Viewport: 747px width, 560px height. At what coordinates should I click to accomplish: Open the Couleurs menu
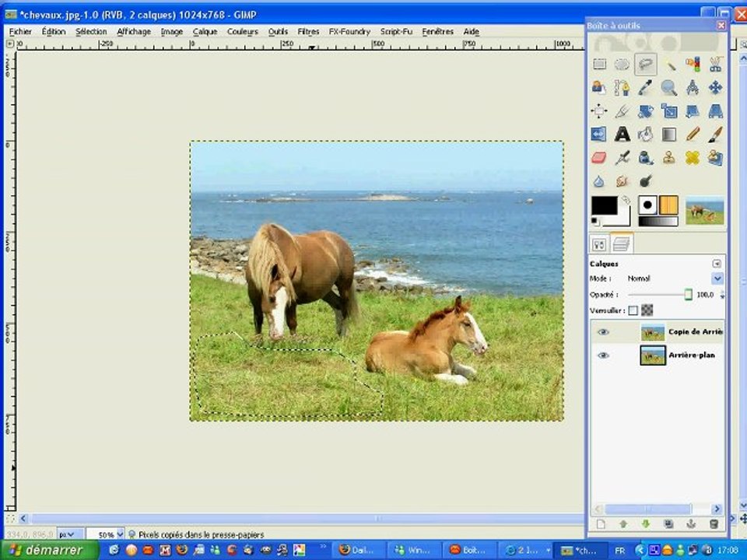tap(243, 31)
